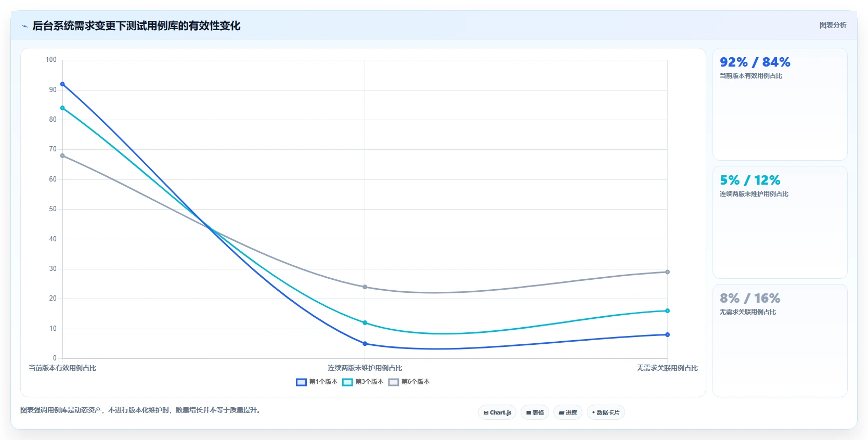Toggle 第1个版本 legend swatch
This screenshot has height=440, width=868.
pos(301,382)
